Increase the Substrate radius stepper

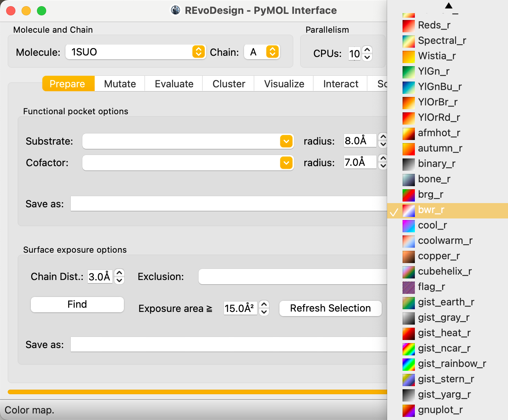[383, 137]
